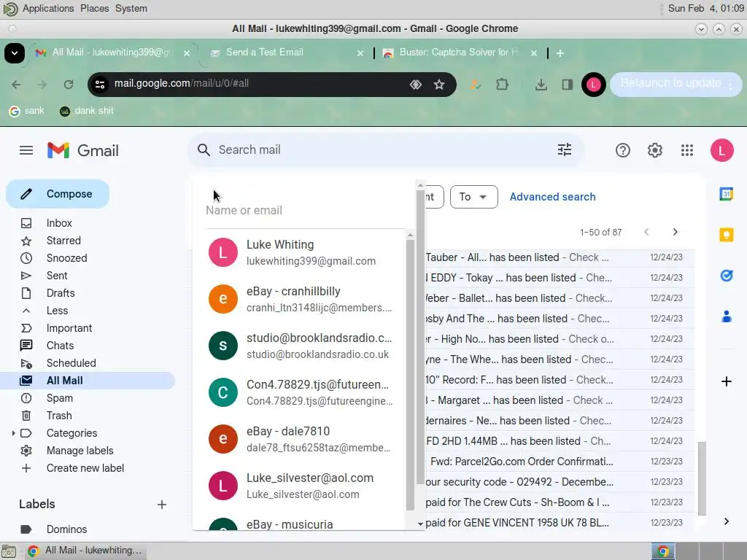Screen dimensions: 747x560
Task: Open the Spam folder
Action: pos(60,398)
